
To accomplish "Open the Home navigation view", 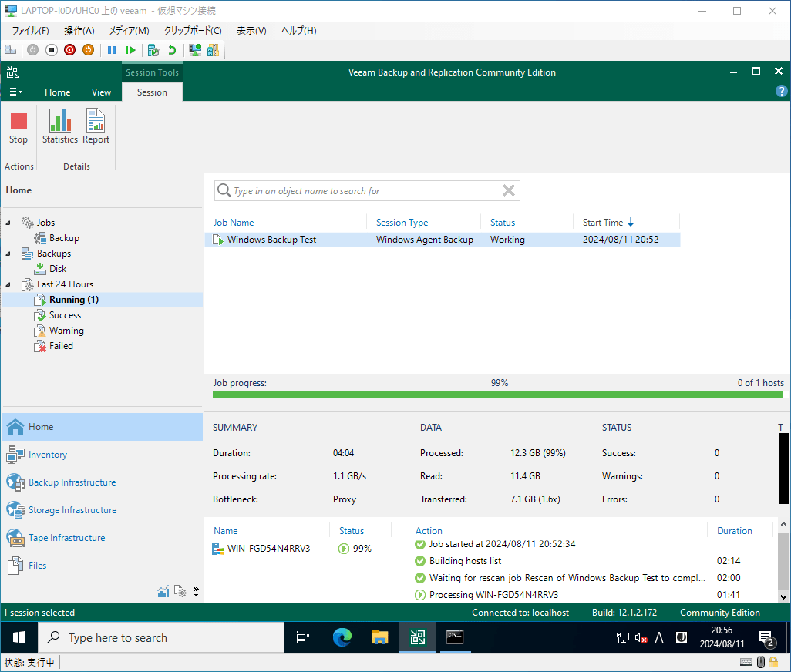I will coord(102,427).
